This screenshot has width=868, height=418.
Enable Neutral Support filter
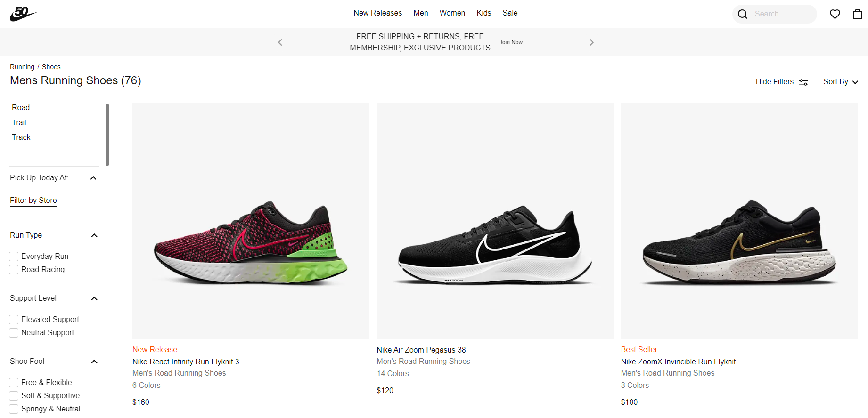coord(14,333)
